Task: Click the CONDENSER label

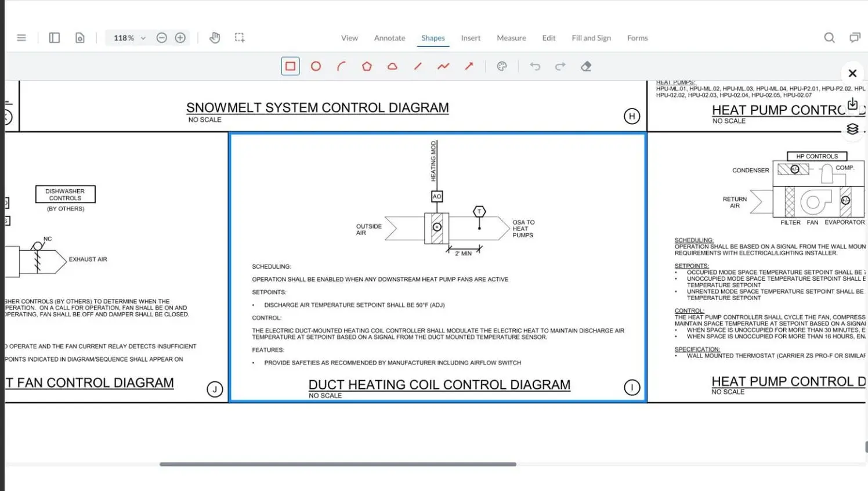Action: tap(750, 171)
